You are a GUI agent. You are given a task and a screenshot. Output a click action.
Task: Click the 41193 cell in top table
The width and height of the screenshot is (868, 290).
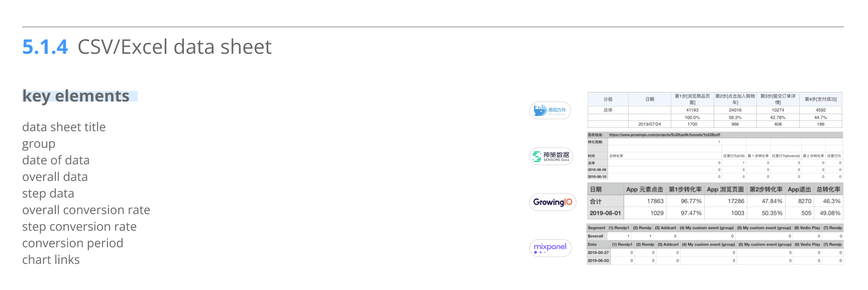pyautogui.click(x=692, y=110)
